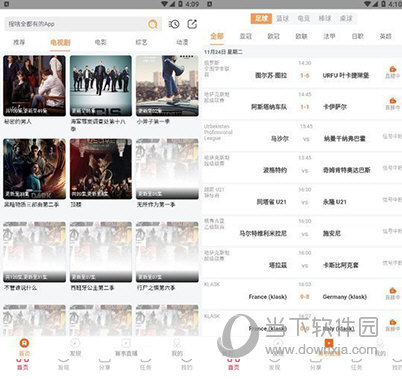Filter matches by 欧冠 league
Screen dimensions: 402x379
(274, 36)
